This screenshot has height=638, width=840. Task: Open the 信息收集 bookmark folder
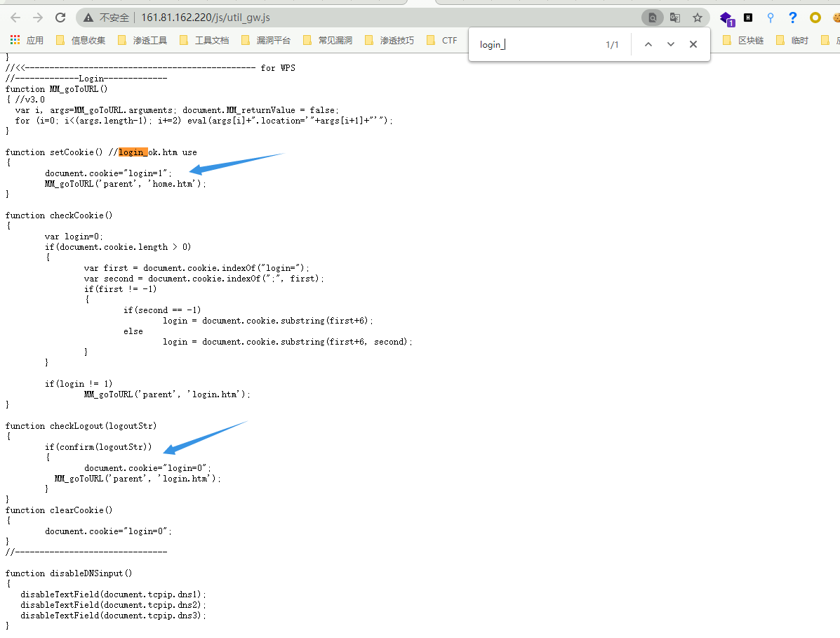[x=81, y=40]
